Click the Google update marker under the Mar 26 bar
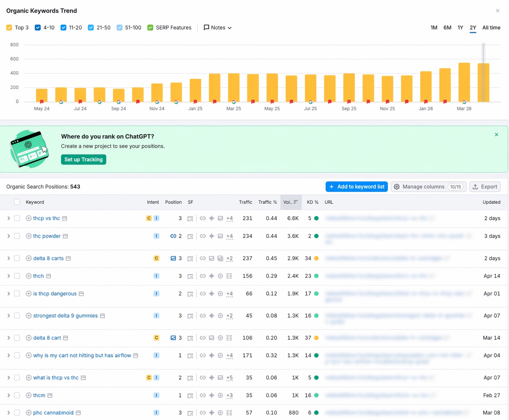 coord(464,102)
